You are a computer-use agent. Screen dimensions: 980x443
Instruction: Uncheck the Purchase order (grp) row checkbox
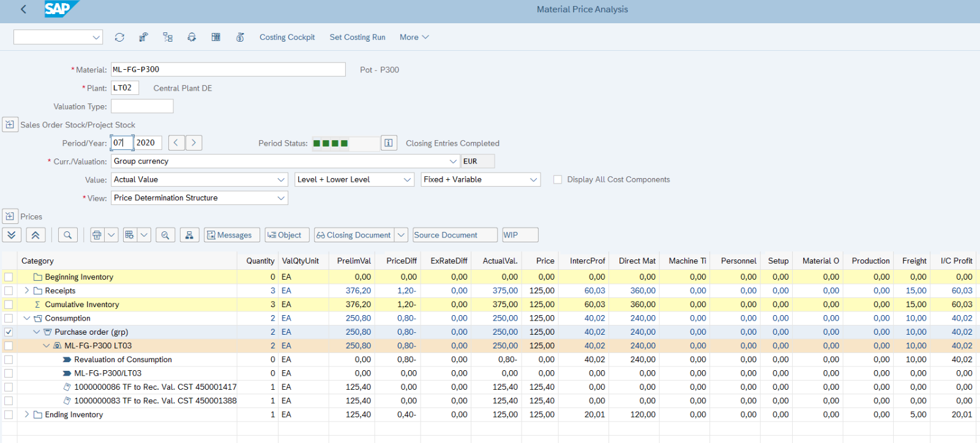coord(9,332)
